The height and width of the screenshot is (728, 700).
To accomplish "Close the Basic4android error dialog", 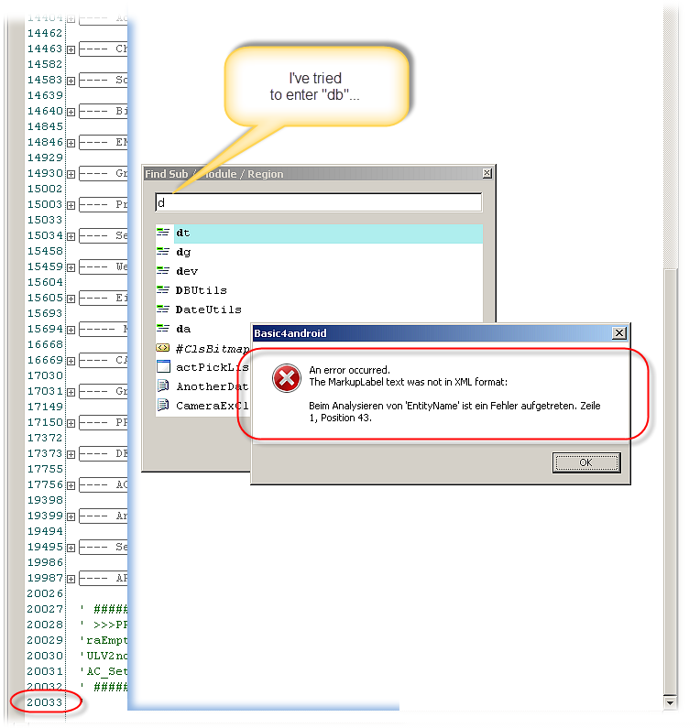I will coord(619,333).
